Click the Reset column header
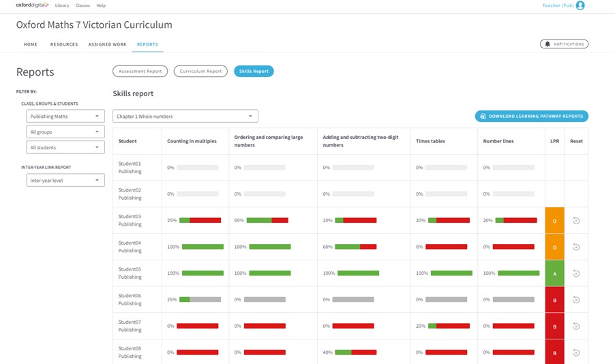 pyautogui.click(x=576, y=141)
